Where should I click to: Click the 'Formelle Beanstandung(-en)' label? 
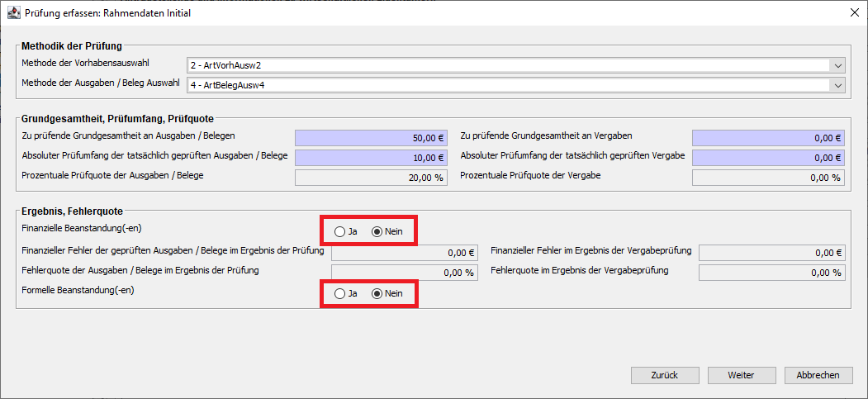(x=78, y=289)
